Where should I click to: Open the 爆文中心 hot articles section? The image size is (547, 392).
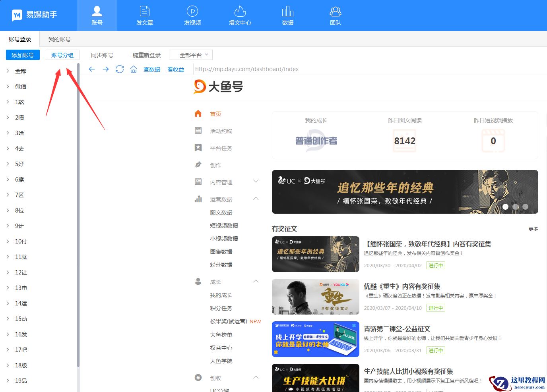[240, 15]
